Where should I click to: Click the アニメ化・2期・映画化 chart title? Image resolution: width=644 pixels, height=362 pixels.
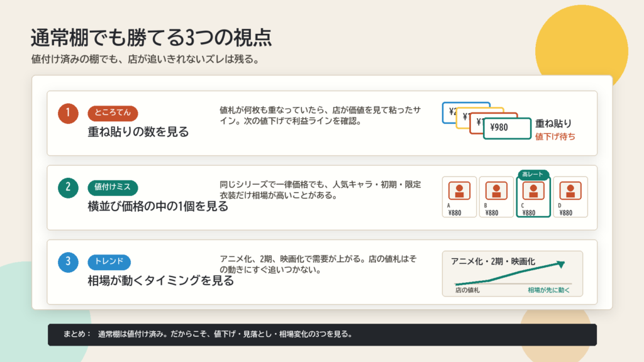493,261
